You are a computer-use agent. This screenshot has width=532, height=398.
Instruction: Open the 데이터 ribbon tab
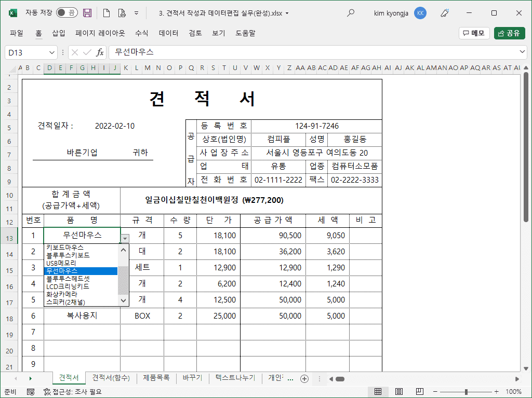[x=169, y=33]
